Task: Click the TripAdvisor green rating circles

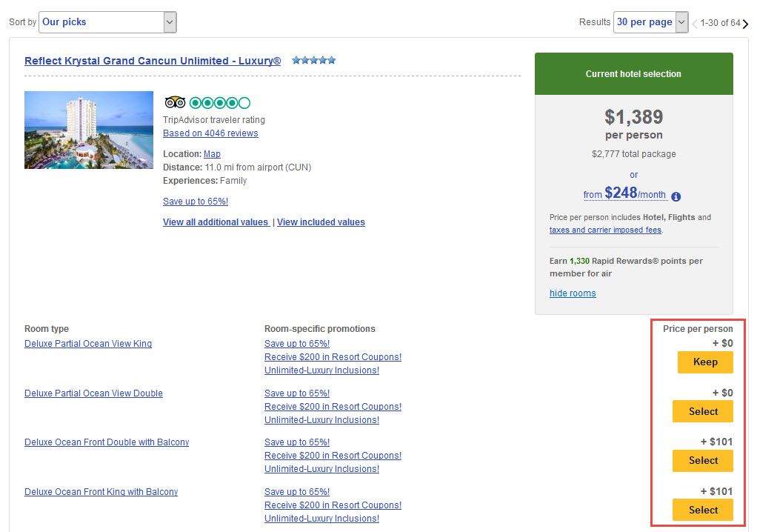Action: pos(220,103)
